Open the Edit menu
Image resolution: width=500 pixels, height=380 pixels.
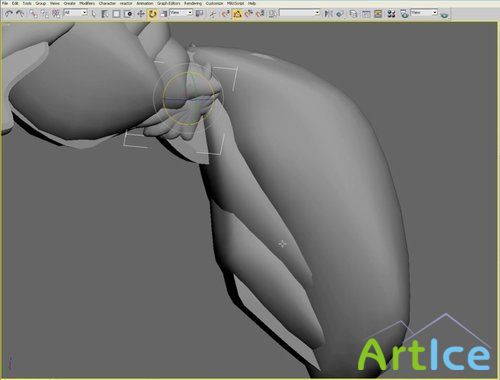tap(15, 3)
